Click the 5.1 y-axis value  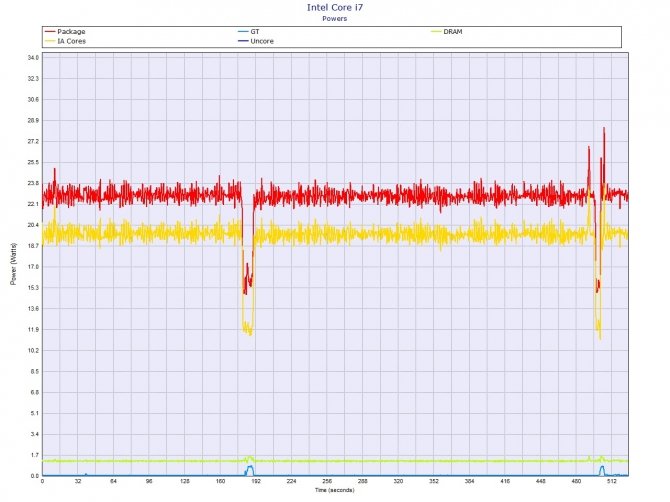pyautogui.click(x=34, y=414)
